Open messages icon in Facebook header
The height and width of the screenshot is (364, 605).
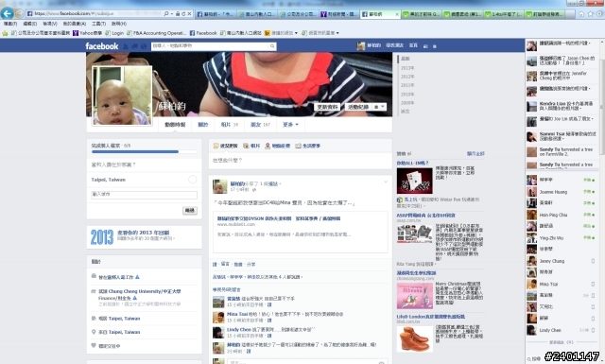pos(134,46)
